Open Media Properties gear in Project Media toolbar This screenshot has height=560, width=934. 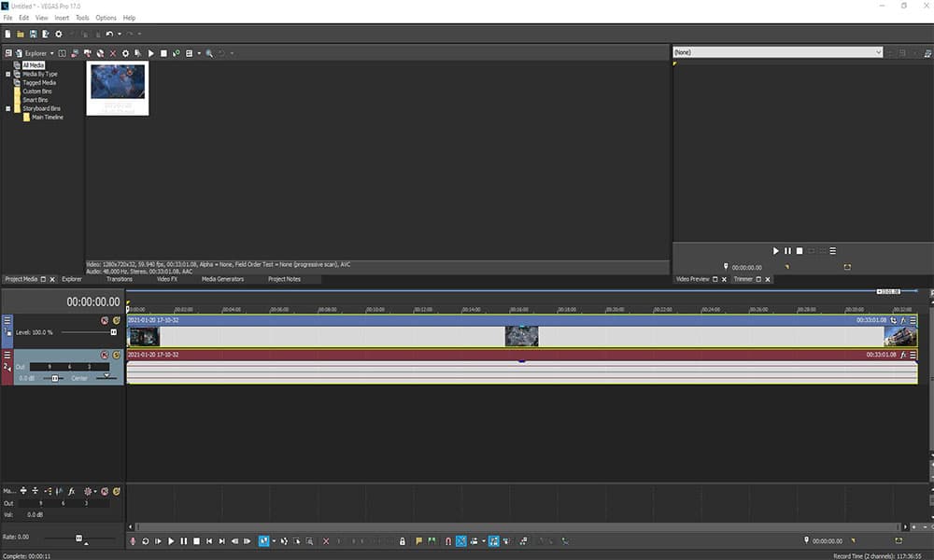point(126,53)
